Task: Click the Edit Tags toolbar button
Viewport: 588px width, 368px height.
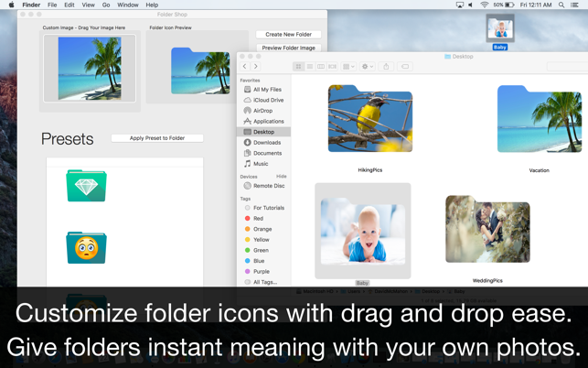Action: 405,67
